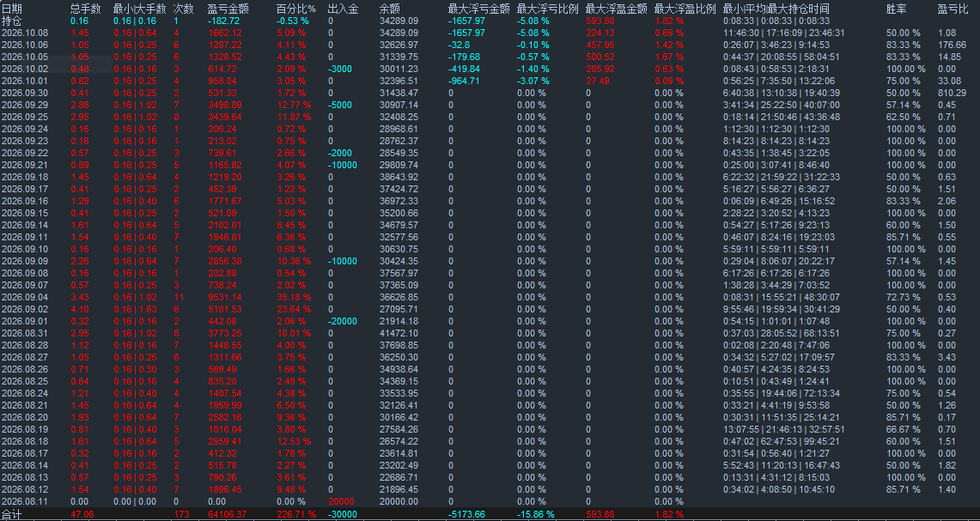980x521 pixels.
Task: Select the profit amount 9531.14
Action: pos(224,297)
